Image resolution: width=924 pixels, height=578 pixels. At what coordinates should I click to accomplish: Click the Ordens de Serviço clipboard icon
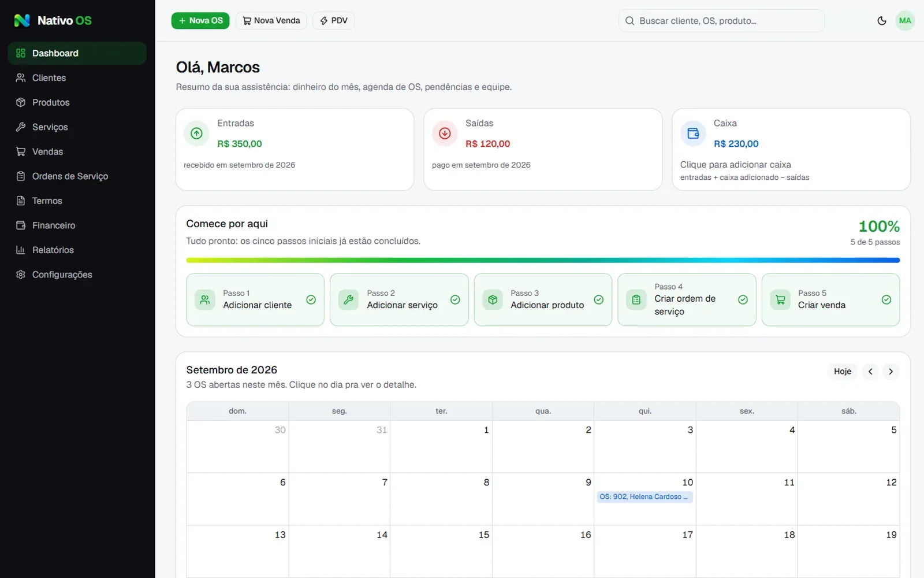(21, 176)
